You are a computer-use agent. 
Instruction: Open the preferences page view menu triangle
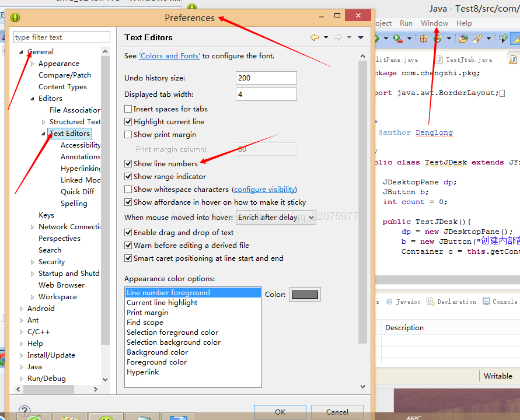point(361,37)
